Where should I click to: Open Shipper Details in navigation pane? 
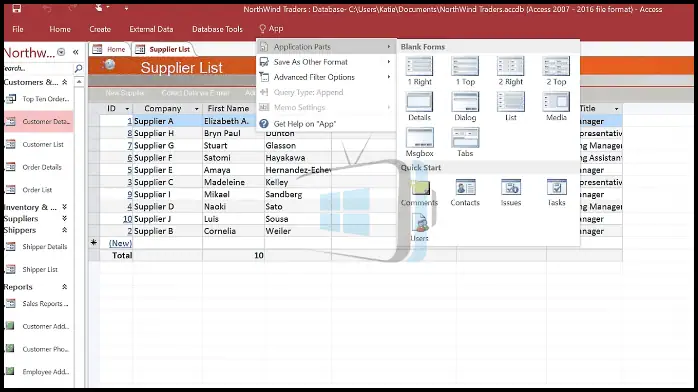tap(39, 247)
